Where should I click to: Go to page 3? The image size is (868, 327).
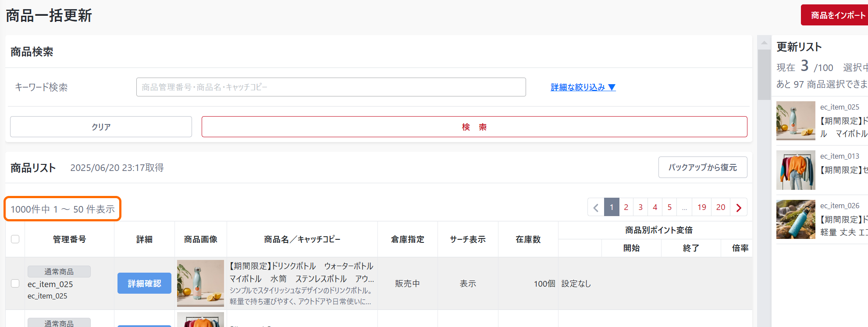click(640, 207)
